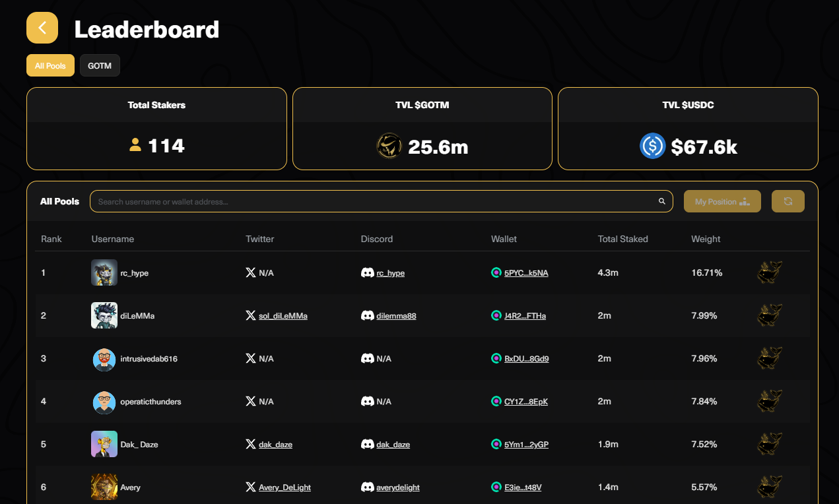The width and height of the screenshot is (839, 504).
Task: Click the yellow back arrow button
Action: (42, 28)
